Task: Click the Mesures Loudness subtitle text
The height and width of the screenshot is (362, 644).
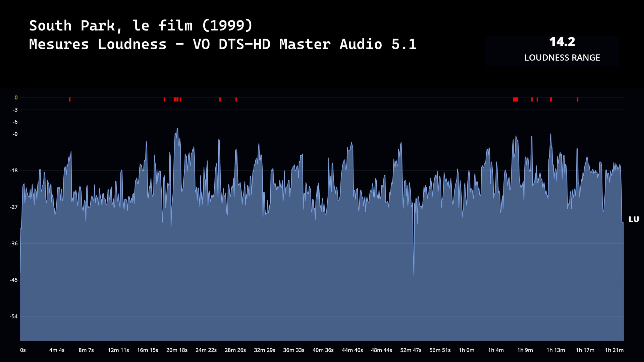Action: click(223, 45)
